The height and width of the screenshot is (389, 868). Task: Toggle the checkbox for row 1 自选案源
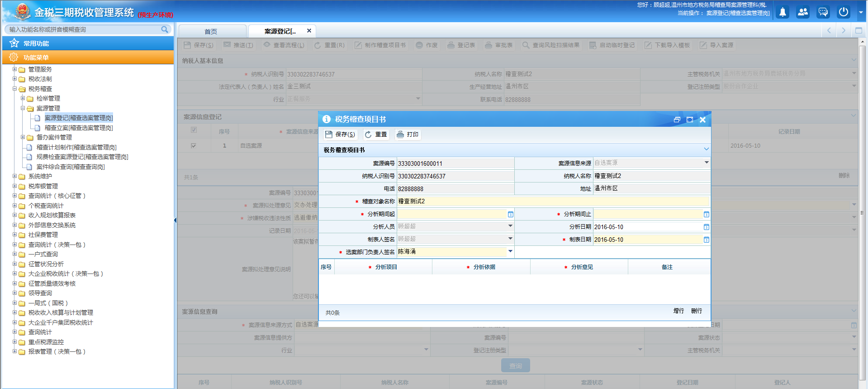point(194,146)
